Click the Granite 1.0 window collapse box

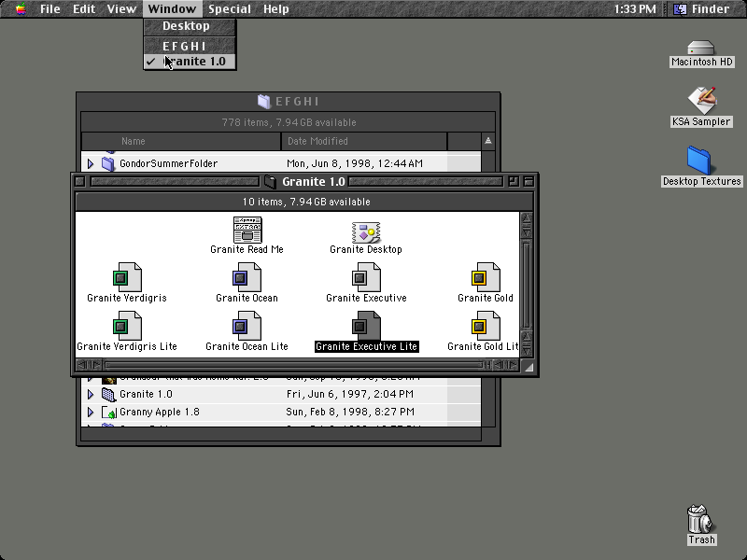[x=529, y=181]
